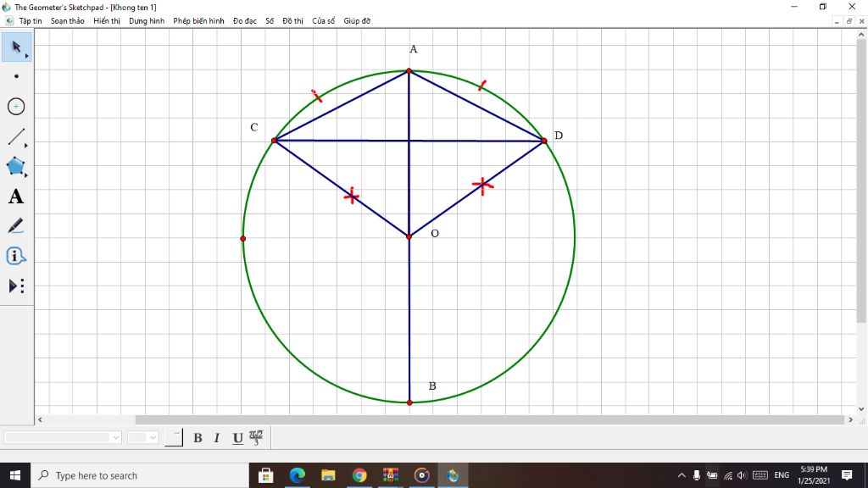The image size is (868, 488).
Task: Open Microsoft Store from taskbar
Action: pos(265,475)
